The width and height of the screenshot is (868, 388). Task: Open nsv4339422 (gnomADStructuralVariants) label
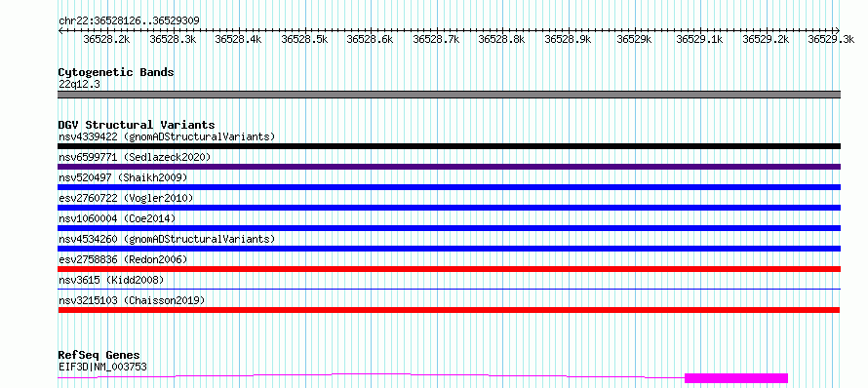tap(167, 136)
